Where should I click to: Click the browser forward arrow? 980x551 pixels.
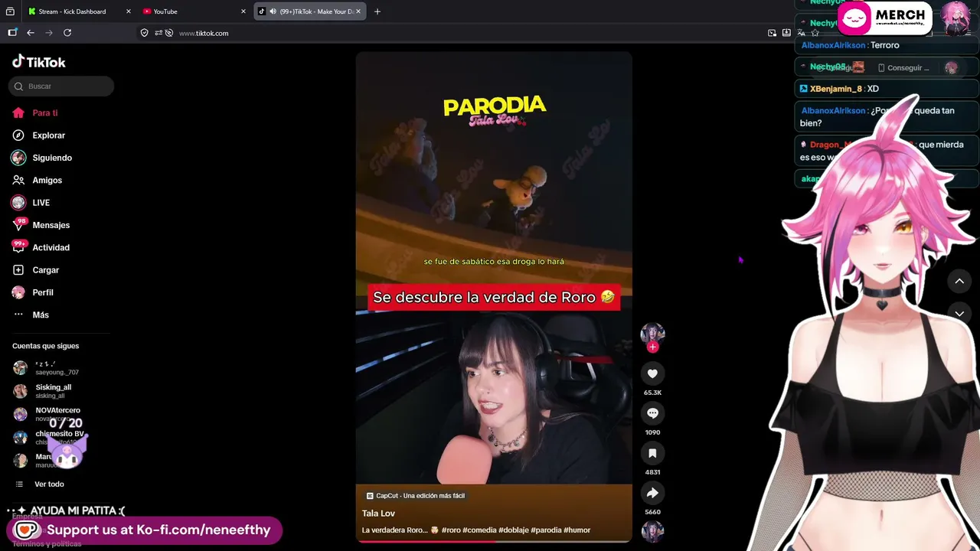[49, 33]
